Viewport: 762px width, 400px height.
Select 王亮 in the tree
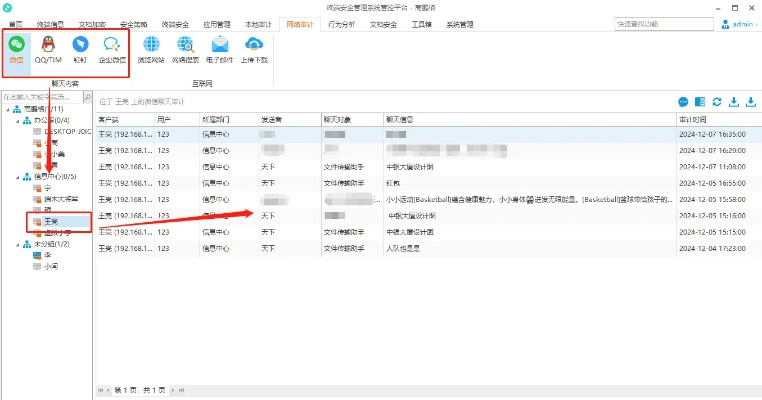coord(51,222)
